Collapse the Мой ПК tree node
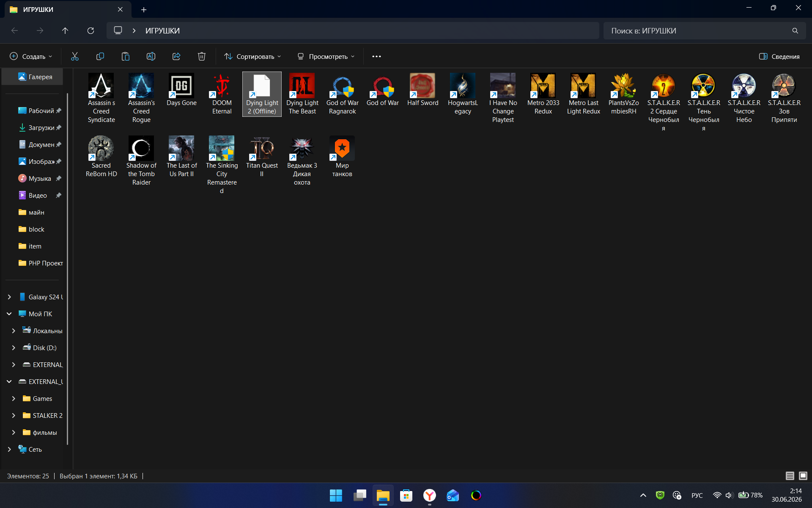Screen dimensions: 812x508 tap(9, 314)
